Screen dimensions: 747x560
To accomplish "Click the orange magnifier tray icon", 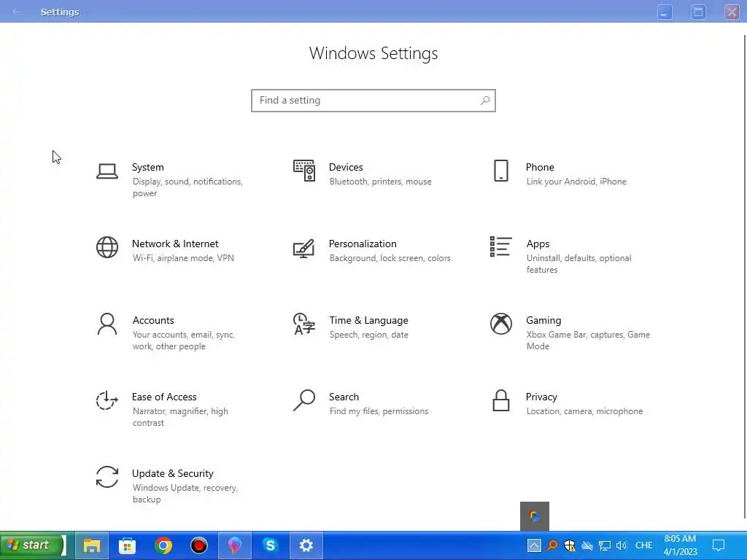I will (552, 545).
